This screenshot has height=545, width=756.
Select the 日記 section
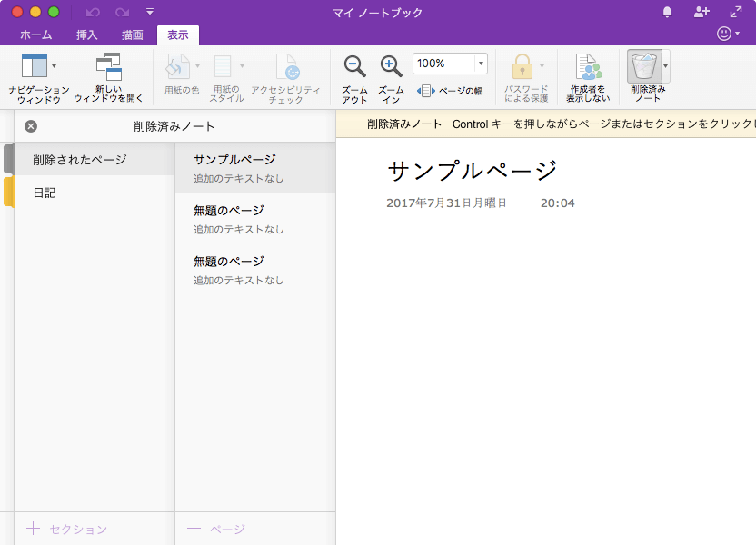tap(45, 193)
